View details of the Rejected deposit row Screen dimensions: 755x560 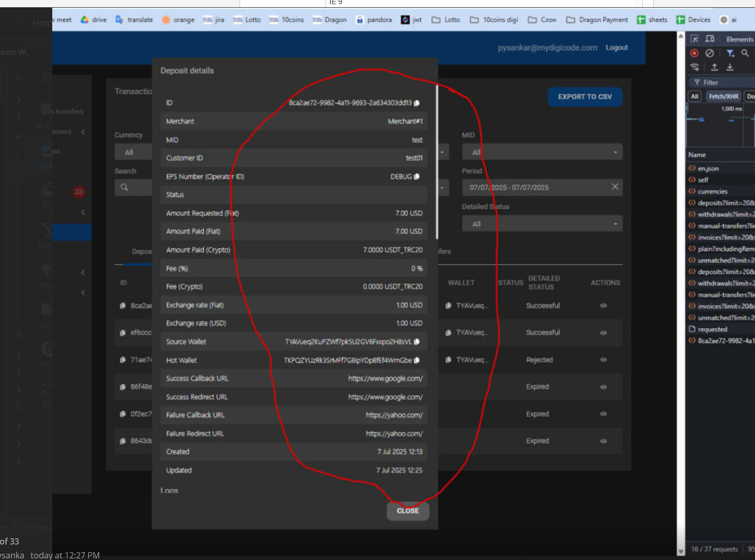(603, 360)
